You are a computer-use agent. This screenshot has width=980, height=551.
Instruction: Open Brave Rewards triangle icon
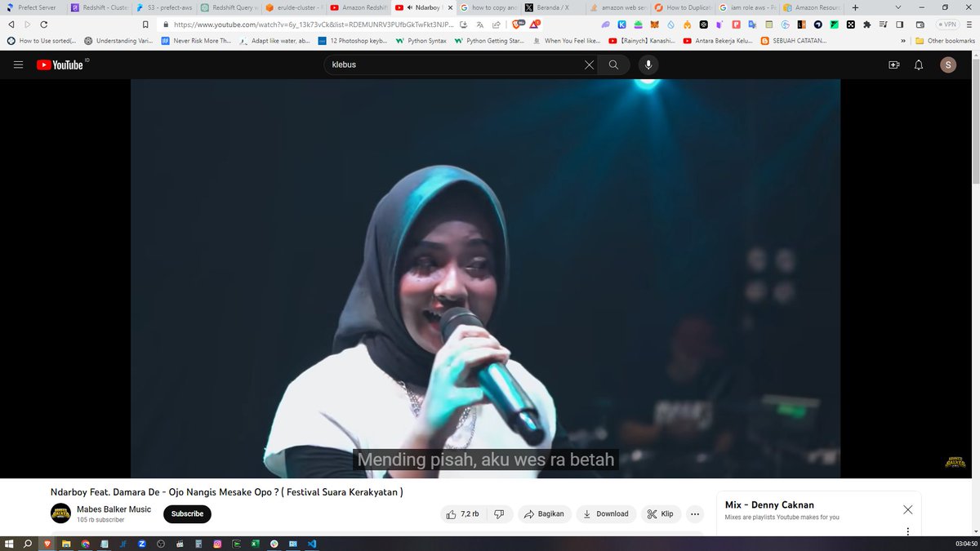click(535, 24)
